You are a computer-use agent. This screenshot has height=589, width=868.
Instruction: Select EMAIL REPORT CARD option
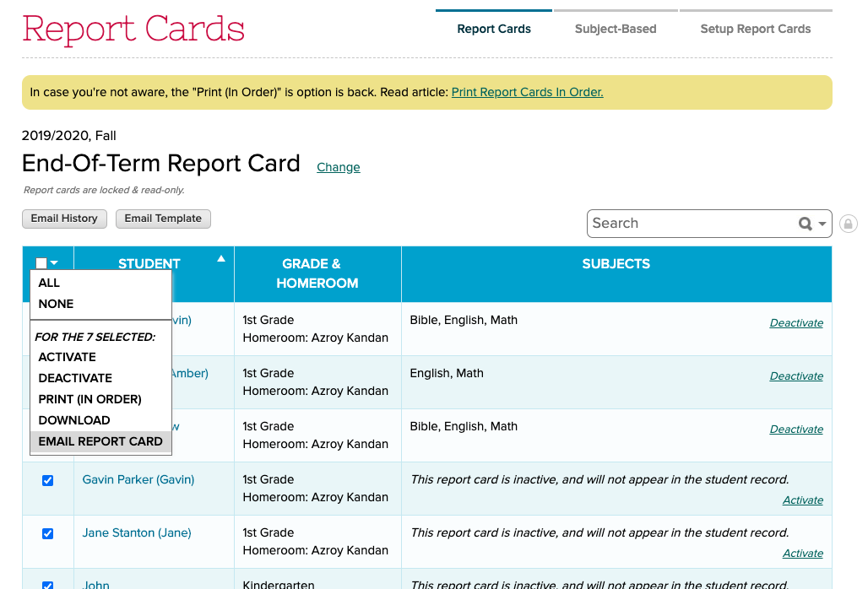coord(100,441)
